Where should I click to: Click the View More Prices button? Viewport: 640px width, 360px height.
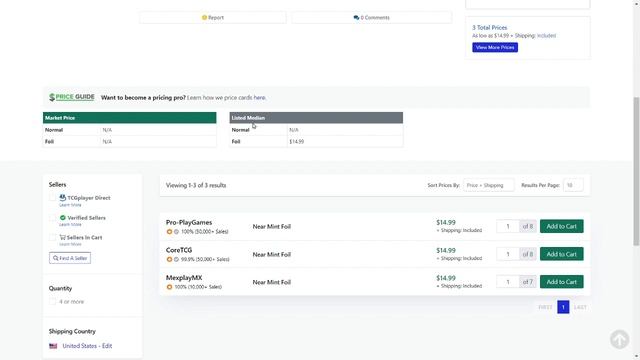[x=495, y=47]
